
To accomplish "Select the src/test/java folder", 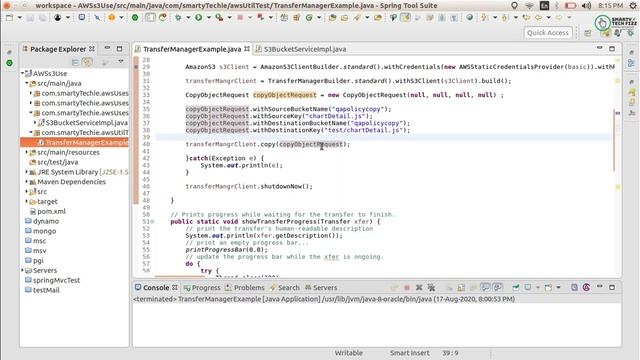I will [x=57, y=162].
